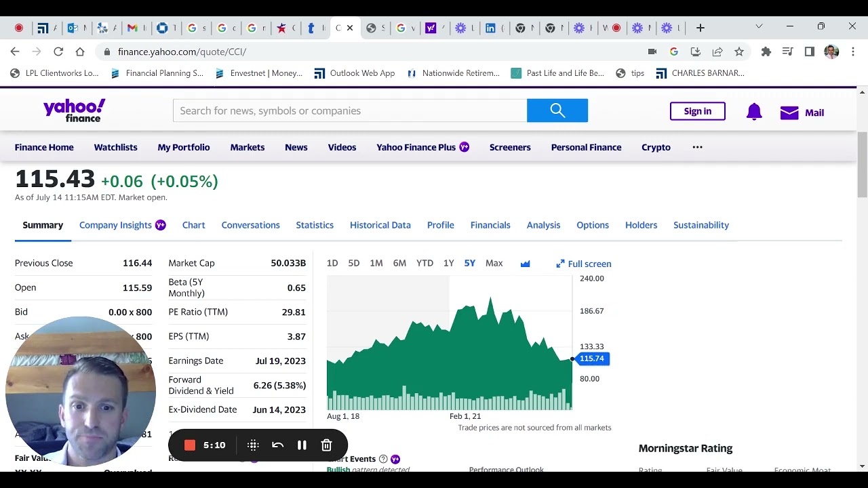This screenshot has width=868, height=488.
Task: Select the 5D chart range
Action: pyautogui.click(x=354, y=264)
